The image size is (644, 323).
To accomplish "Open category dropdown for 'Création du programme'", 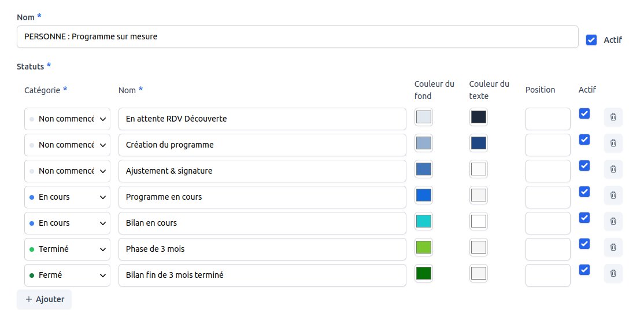I will click(67, 145).
